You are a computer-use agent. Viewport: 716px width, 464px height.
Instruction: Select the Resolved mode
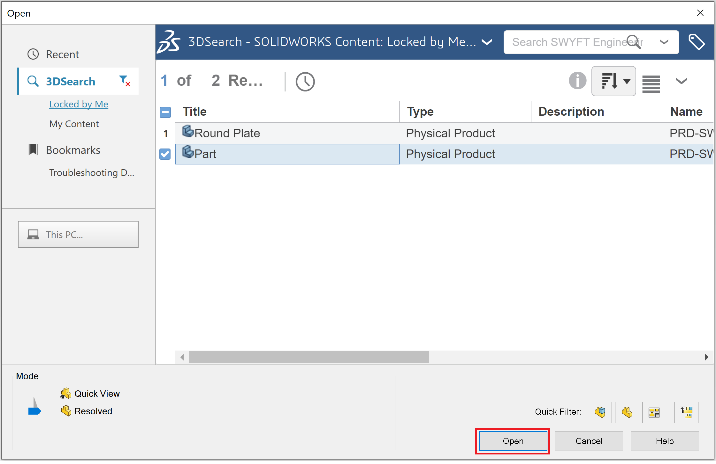click(87, 411)
